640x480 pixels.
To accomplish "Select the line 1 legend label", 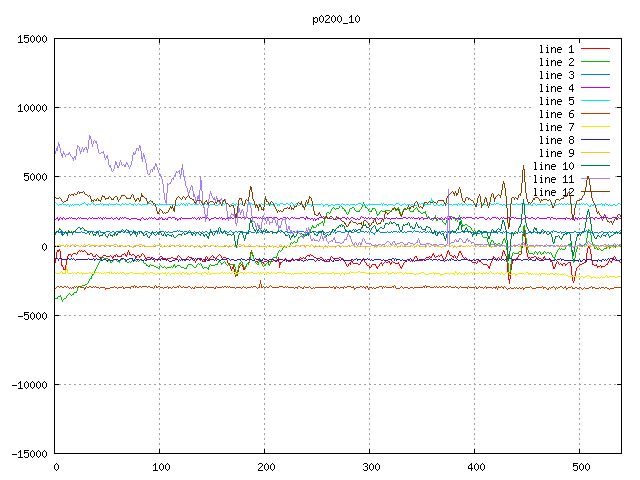I will point(556,49).
